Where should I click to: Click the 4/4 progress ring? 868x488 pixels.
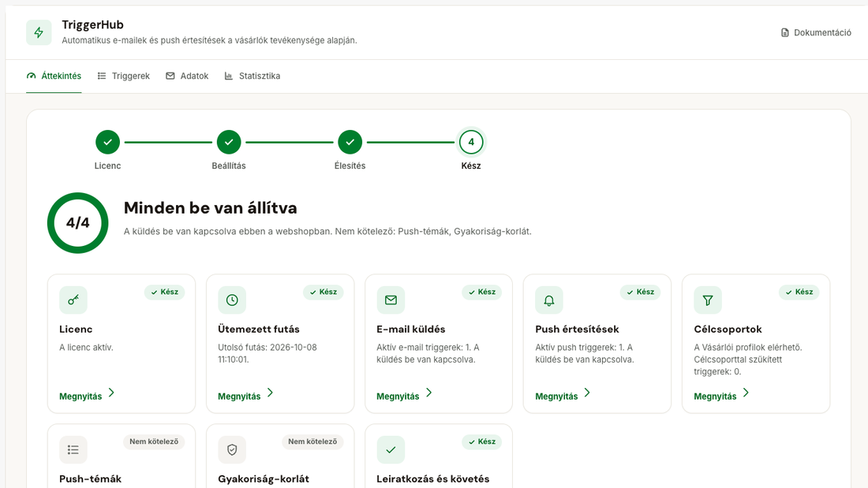click(x=77, y=223)
